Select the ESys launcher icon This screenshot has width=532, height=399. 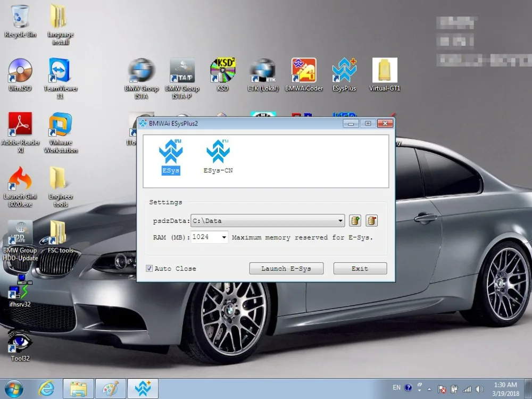[x=171, y=157]
